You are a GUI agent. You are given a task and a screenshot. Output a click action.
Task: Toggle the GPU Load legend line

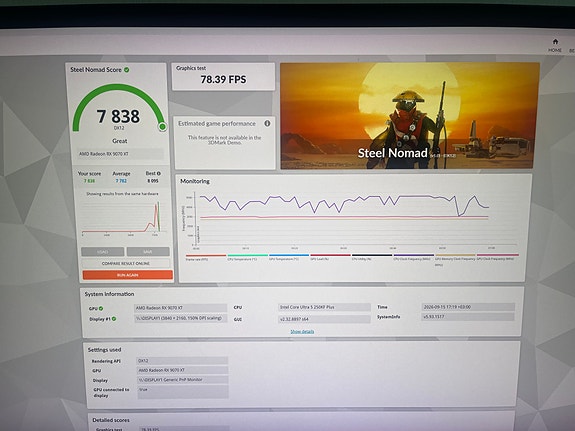(x=330, y=257)
